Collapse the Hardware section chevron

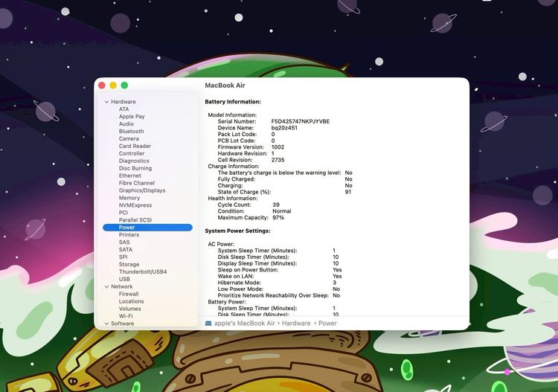[x=106, y=102]
